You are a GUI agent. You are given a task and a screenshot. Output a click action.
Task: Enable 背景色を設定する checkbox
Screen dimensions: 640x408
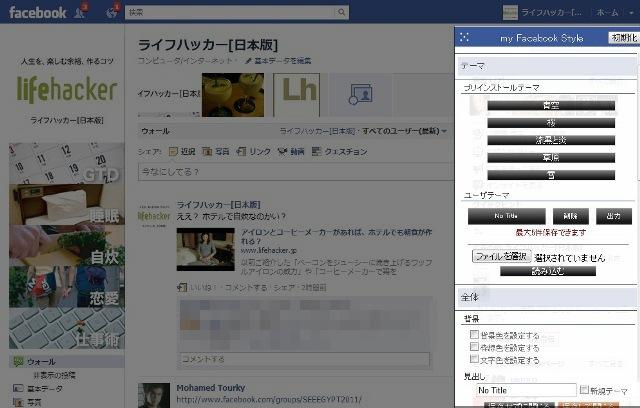coord(474,335)
